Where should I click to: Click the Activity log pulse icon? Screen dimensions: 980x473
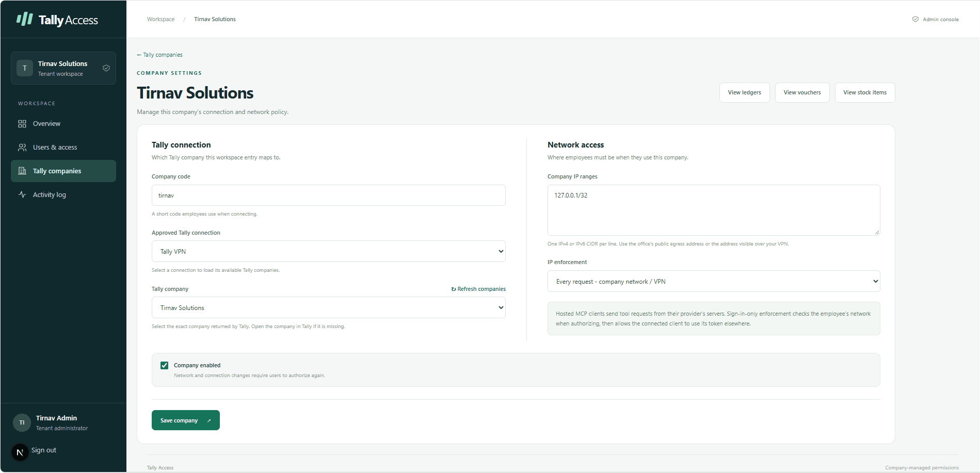[x=22, y=195]
